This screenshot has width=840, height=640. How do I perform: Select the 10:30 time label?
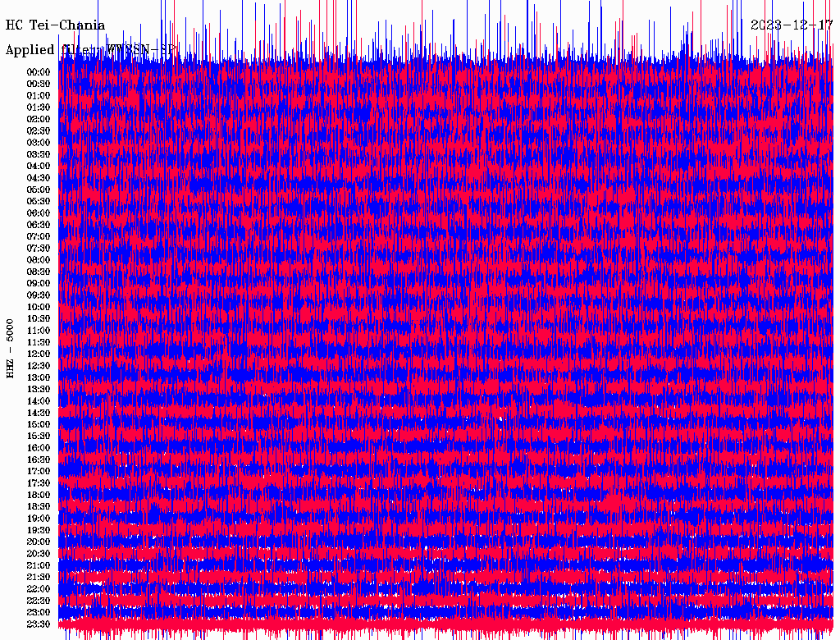click(39, 318)
